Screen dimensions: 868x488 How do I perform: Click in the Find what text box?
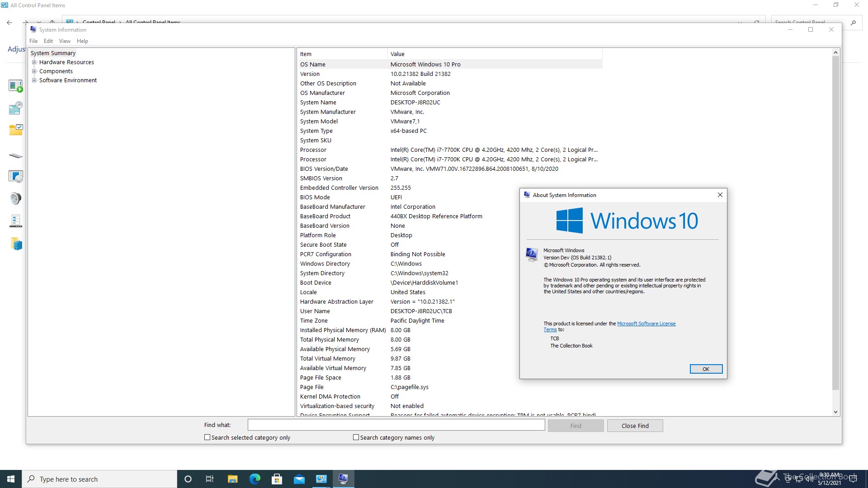[396, 425]
